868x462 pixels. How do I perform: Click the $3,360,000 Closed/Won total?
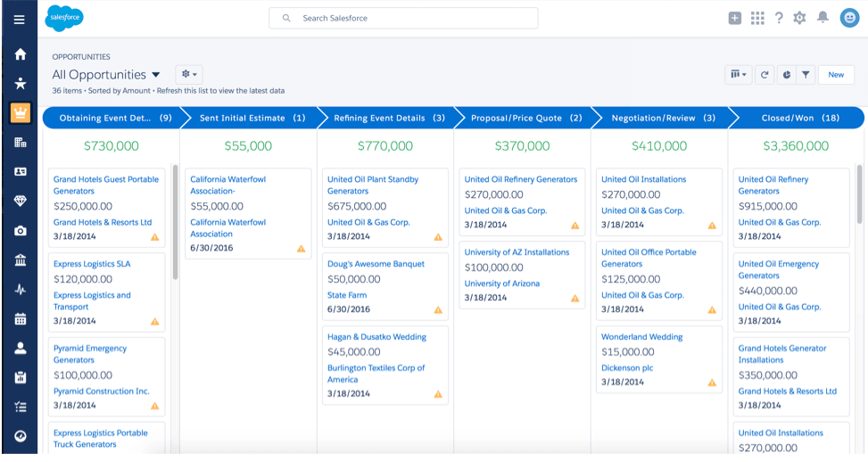click(x=796, y=146)
